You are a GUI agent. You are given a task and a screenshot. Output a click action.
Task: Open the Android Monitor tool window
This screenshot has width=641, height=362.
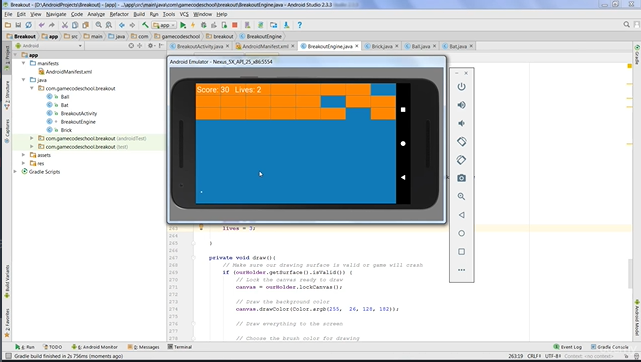[x=94, y=347]
